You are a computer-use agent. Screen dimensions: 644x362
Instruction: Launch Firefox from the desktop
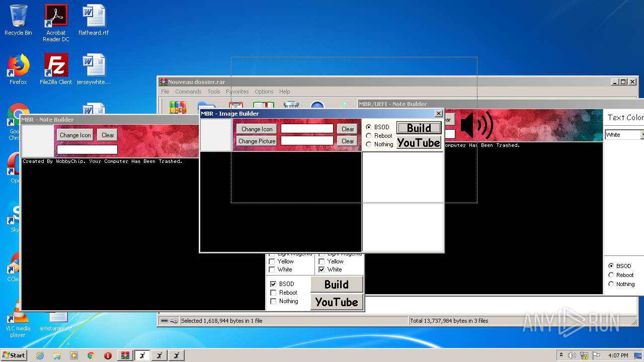coord(18,69)
